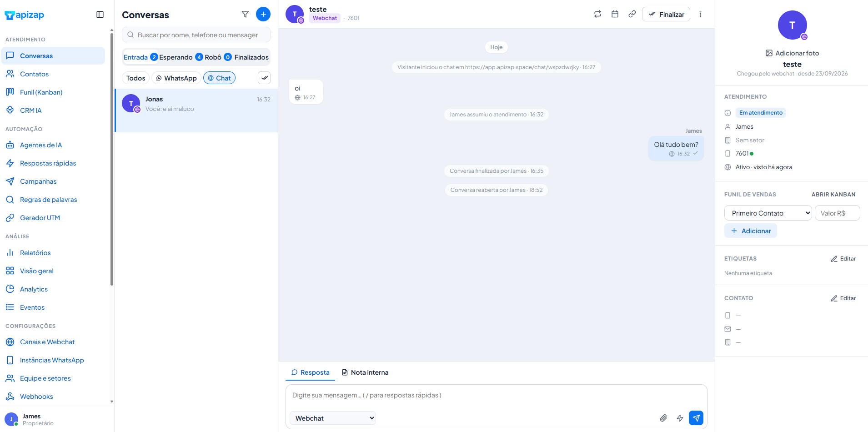
Task: Select the Resposta tab in composer
Action: [310, 372]
